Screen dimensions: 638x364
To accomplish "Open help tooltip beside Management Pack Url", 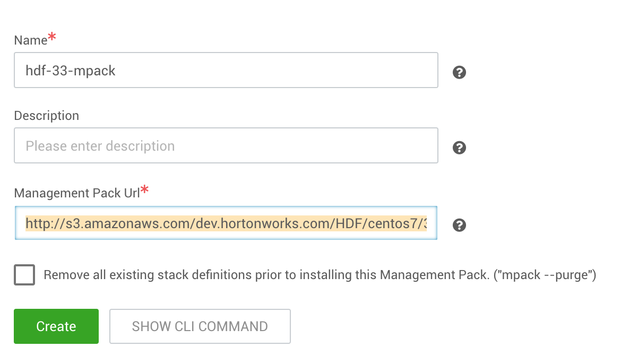I will pyautogui.click(x=459, y=225).
